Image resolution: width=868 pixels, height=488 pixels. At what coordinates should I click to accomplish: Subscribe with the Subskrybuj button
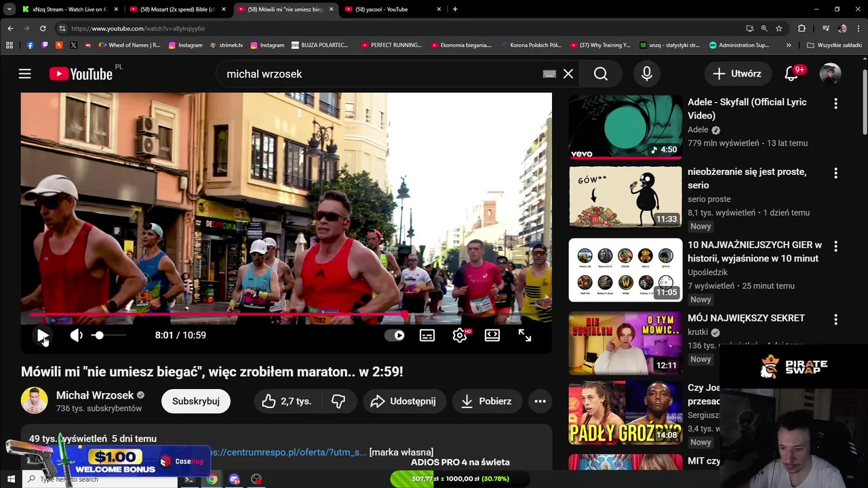[196, 401]
